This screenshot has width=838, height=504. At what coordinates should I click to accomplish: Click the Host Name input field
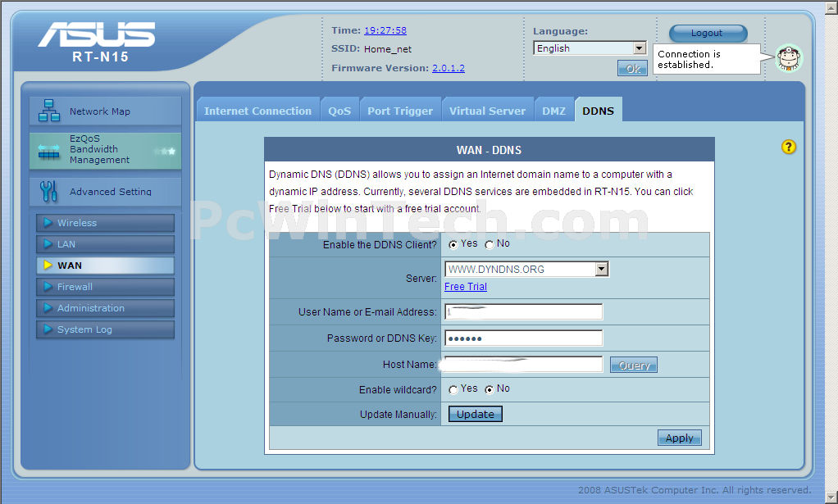tap(524, 364)
